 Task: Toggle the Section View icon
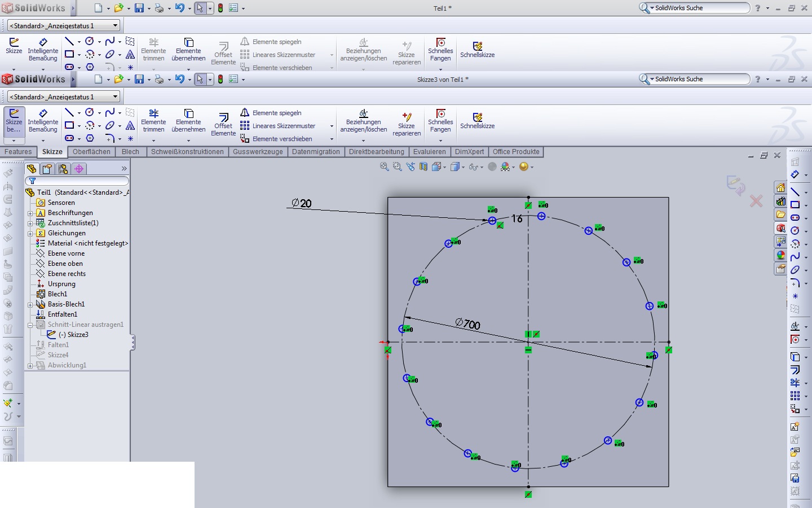click(x=423, y=167)
